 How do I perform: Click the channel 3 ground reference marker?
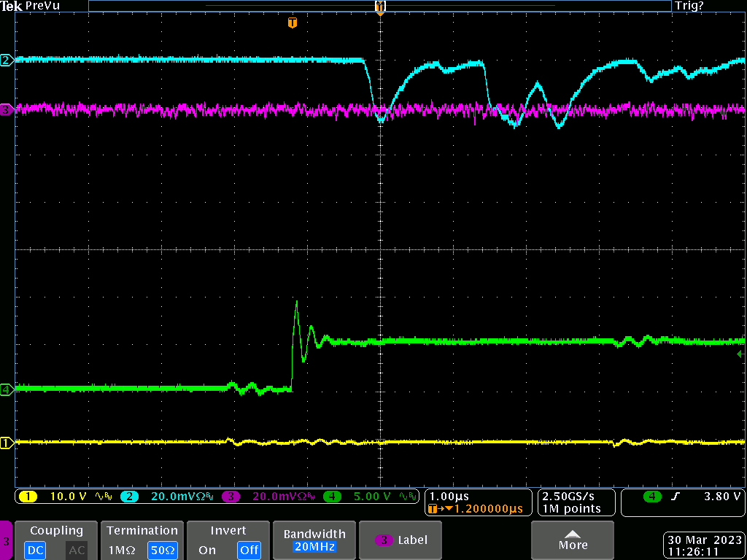click(x=7, y=109)
